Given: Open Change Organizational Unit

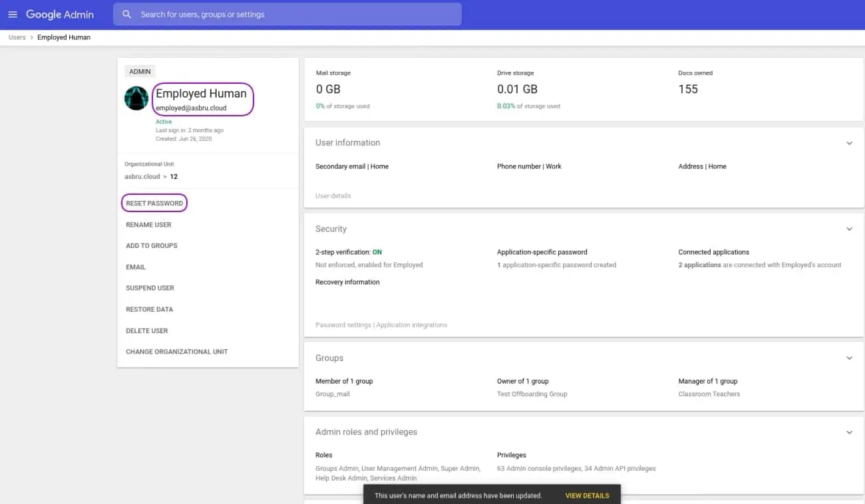Looking at the screenshot, I should [177, 352].
